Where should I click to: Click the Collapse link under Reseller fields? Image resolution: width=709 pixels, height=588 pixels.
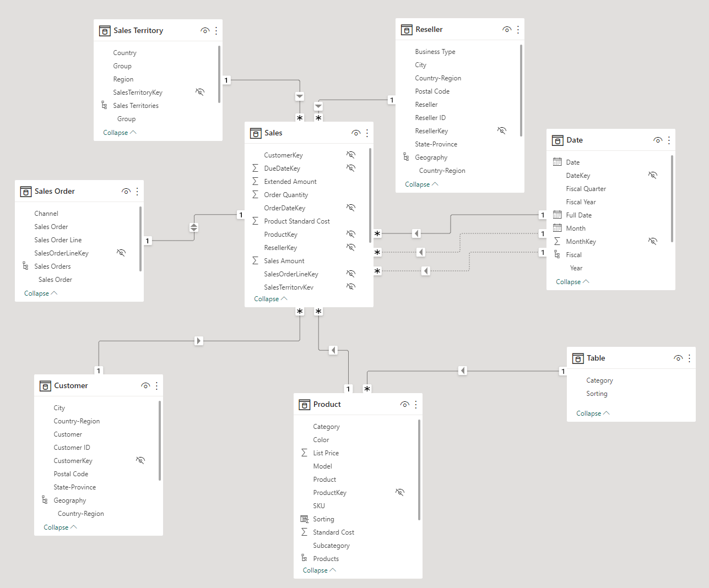(421, 184)
